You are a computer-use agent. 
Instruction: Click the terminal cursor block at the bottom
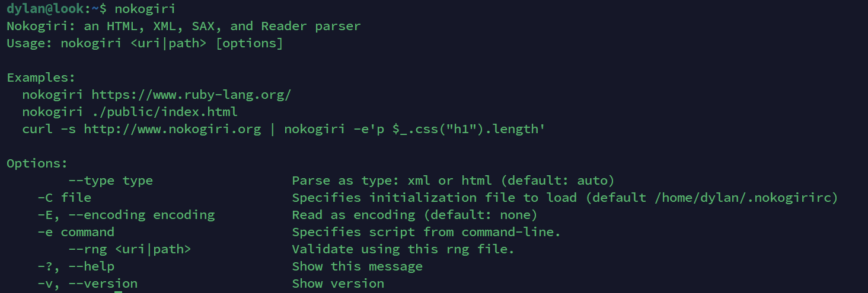119,291
